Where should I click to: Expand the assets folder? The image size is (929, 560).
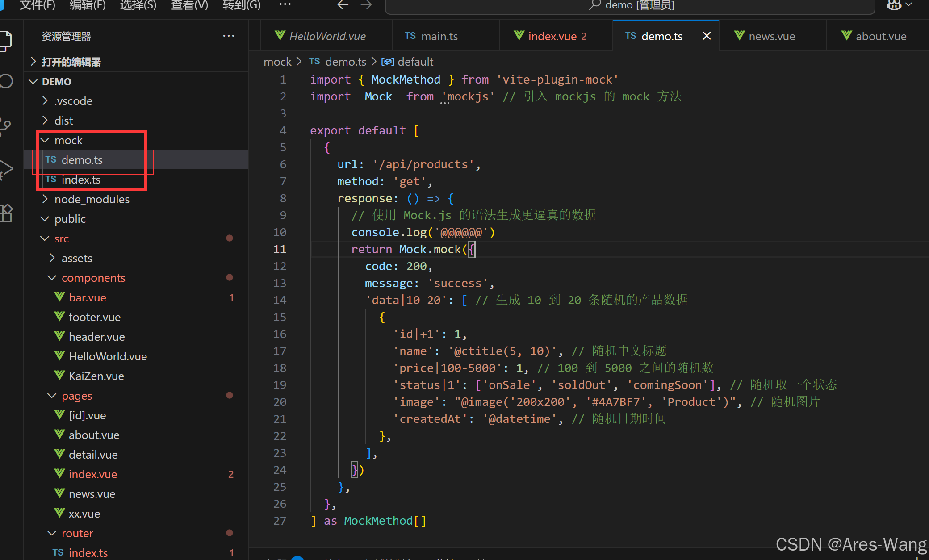[136, 258]
